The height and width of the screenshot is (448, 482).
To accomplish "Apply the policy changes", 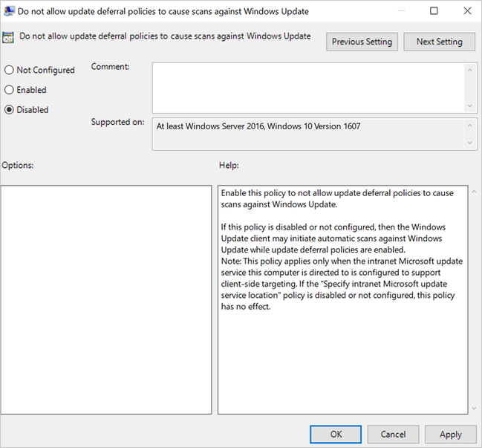I will (451, 434).
